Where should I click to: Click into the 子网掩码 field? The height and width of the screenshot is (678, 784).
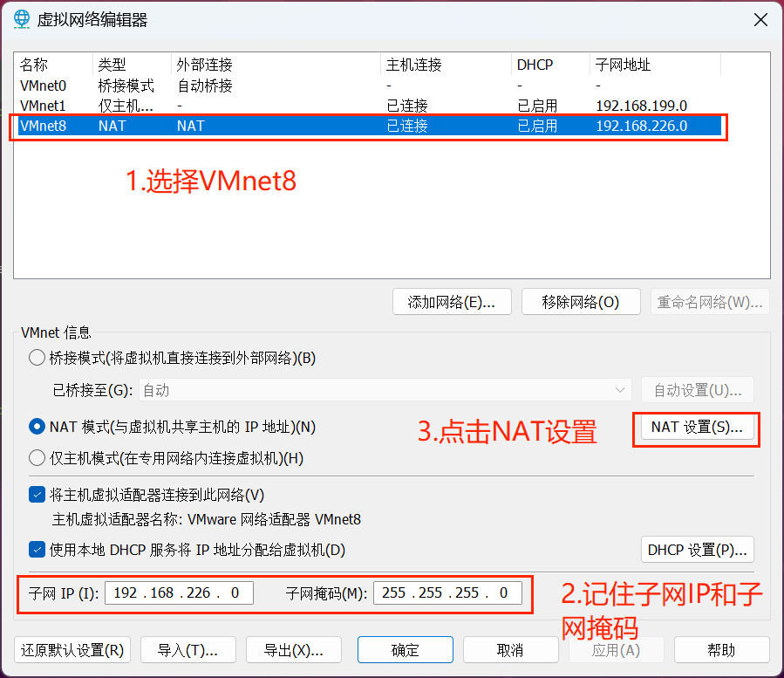pos(447,593)
